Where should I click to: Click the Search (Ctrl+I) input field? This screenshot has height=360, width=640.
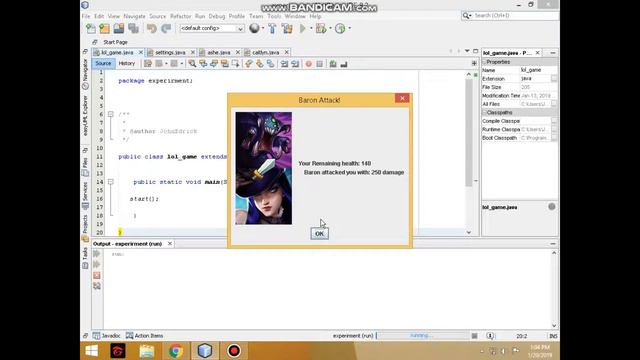pos(515,16)
